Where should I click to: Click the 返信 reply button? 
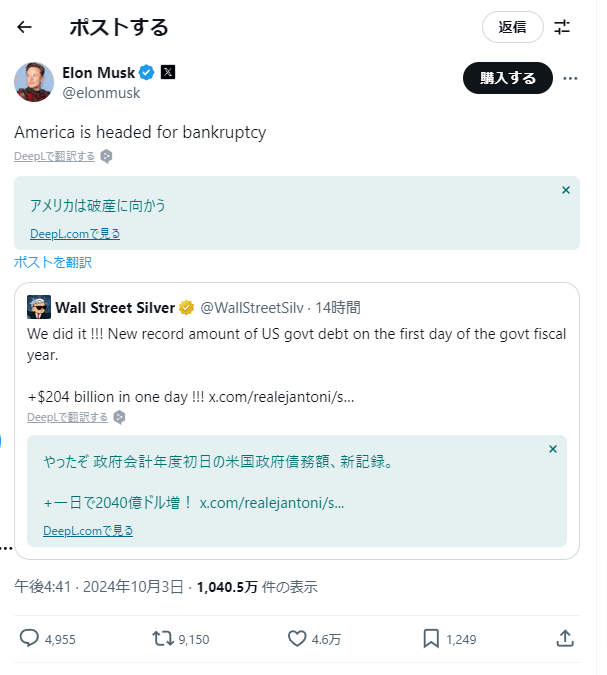[x=512, y=27]
